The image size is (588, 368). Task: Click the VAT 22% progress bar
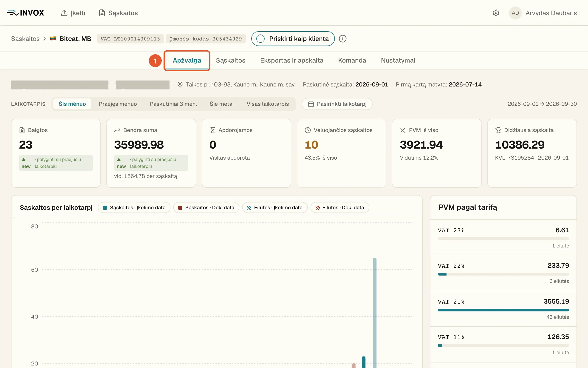(x=503, y=274)
